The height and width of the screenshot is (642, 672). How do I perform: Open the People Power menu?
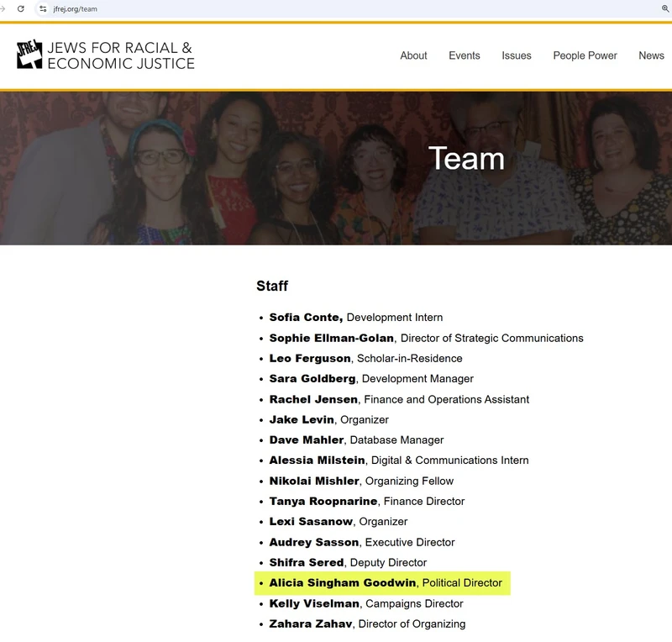(585, 55)
